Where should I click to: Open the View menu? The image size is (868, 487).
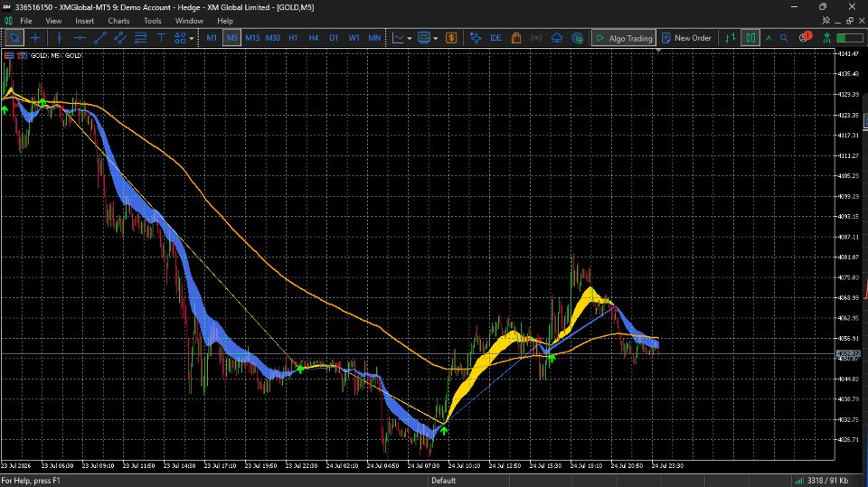click(53, 21)
